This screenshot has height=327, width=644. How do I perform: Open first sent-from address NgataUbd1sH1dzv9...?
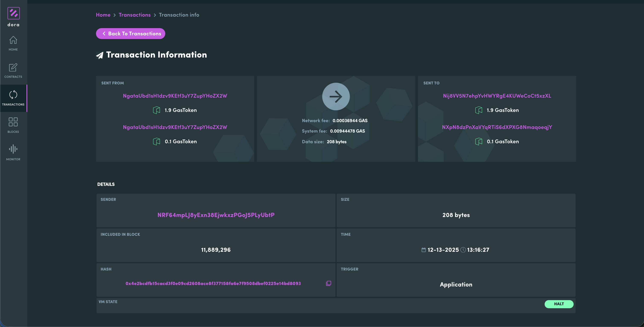tap(175, 96)
